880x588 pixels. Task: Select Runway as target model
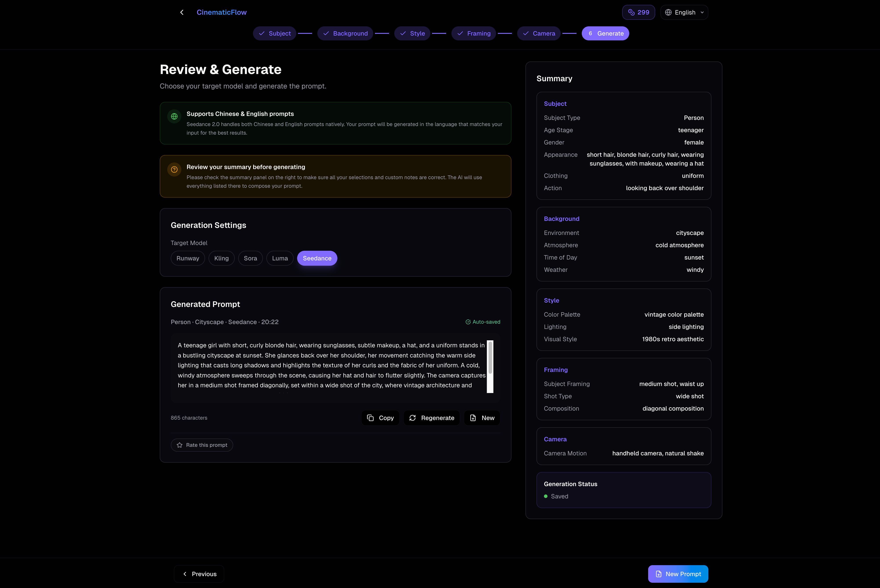tap(188, 258)
